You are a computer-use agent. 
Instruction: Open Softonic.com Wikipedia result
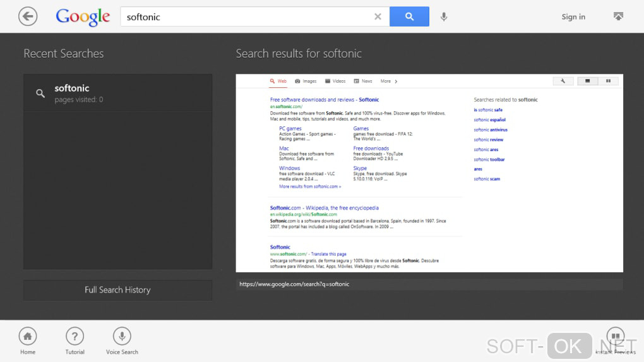tap(324, 208)
